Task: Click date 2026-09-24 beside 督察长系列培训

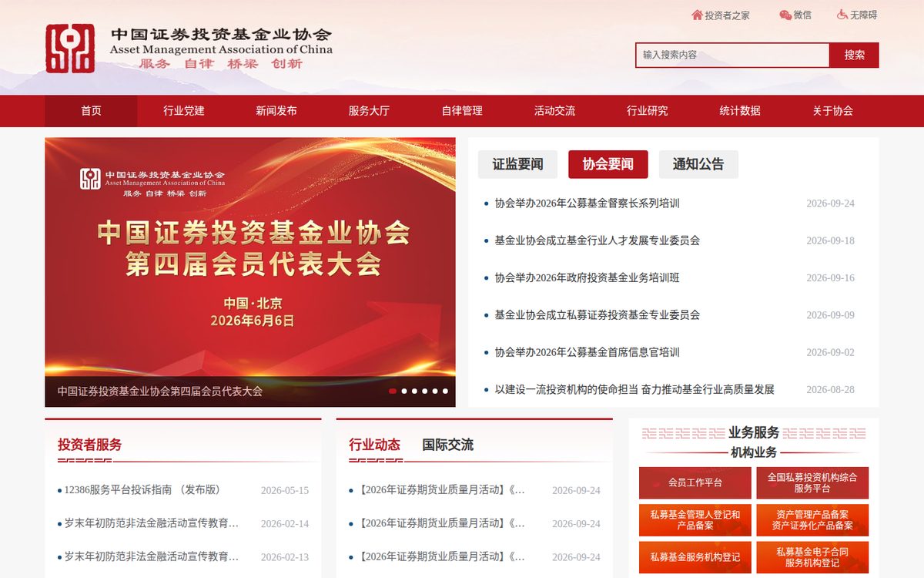Action: pos(830,203)
